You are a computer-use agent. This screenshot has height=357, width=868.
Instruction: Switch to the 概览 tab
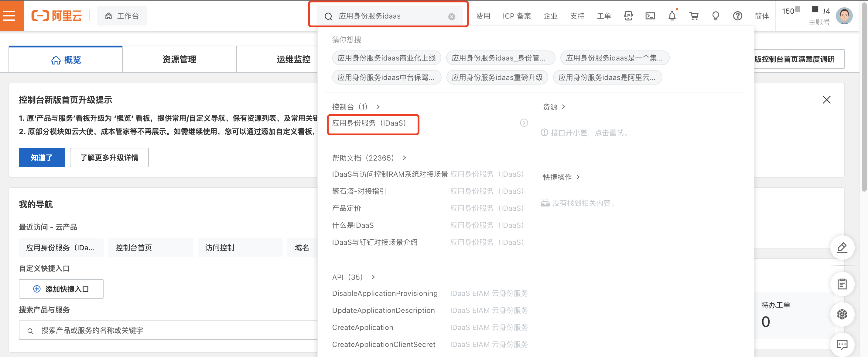[65, 59]
